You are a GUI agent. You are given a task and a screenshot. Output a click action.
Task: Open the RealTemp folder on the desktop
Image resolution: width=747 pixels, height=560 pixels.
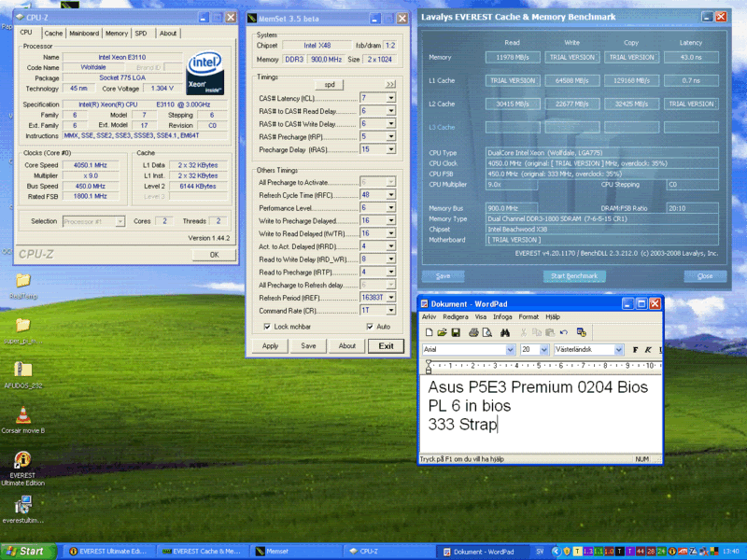(x=22, y=286)
